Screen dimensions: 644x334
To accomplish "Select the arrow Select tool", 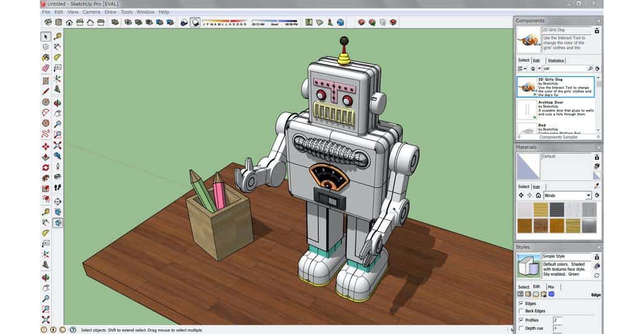I will (x=46, y=36).
